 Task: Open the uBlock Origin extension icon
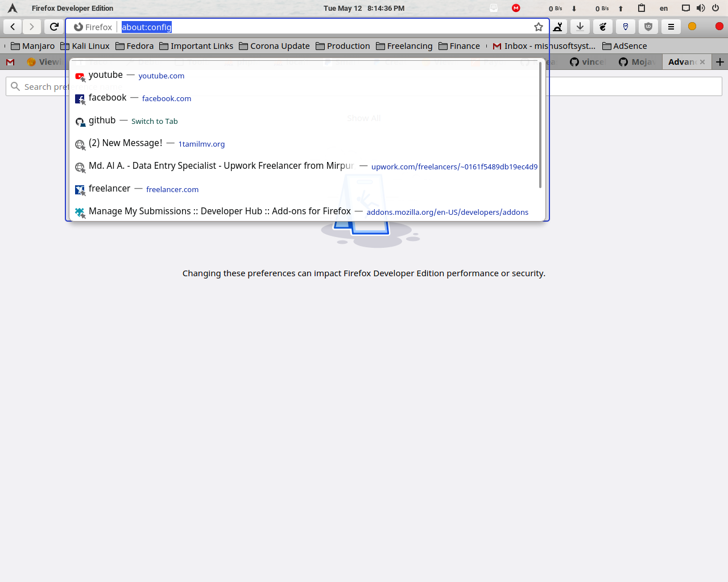pos(648,26)
